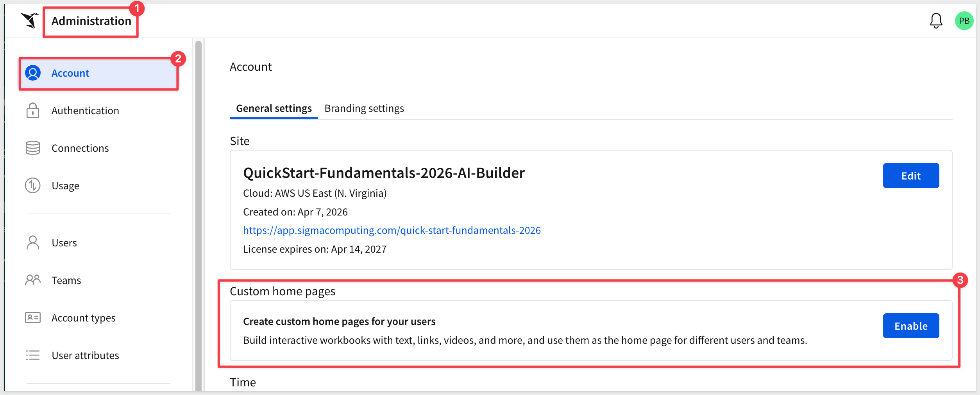Click the 'Build interactive workbooks' description text
This screenshot has height=395, width=980.
tap(525, 340)
